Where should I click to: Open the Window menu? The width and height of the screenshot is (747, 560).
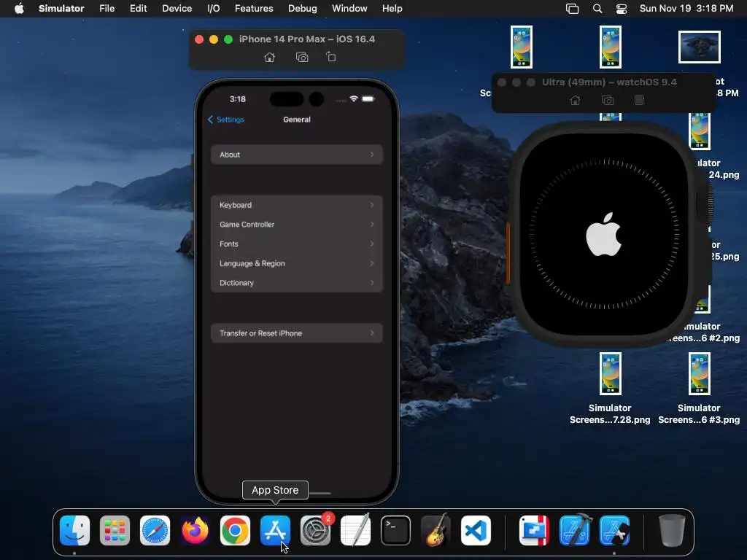(349, 9)
